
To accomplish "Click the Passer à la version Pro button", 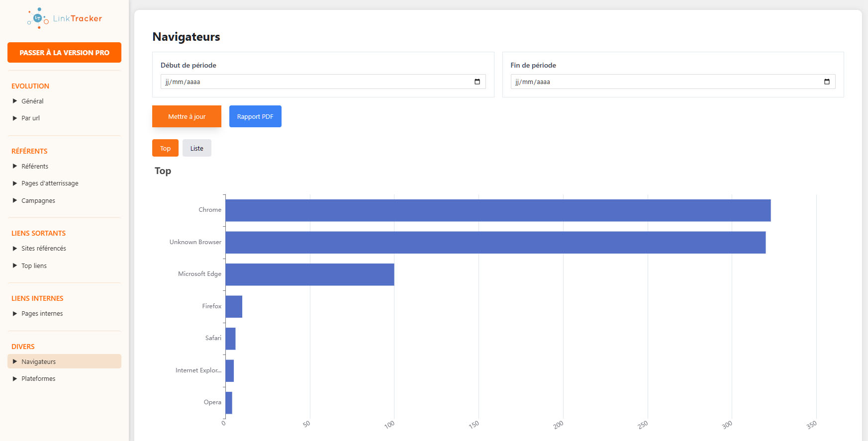I will click(x=64, y=53).
